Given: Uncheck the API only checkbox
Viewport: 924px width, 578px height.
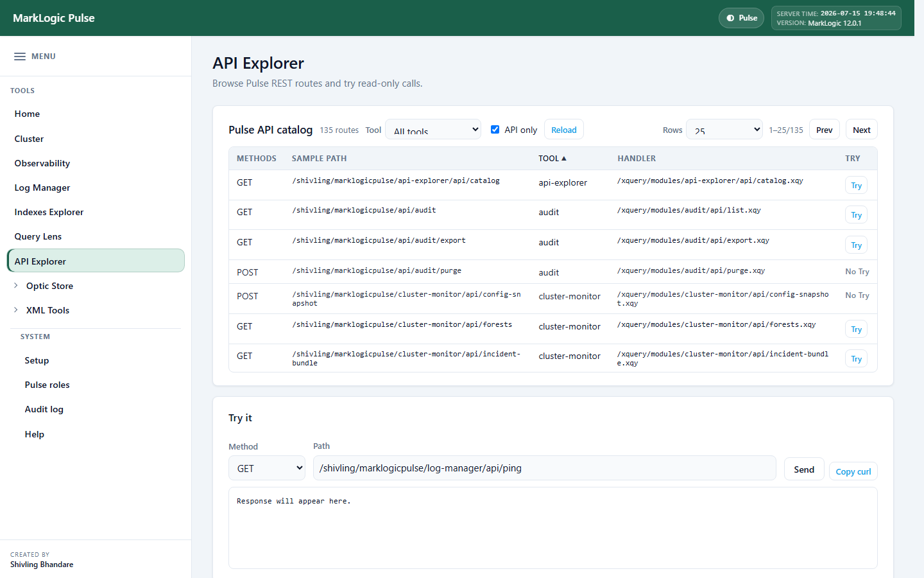Looking at the screenshot, I should [495, 129].
